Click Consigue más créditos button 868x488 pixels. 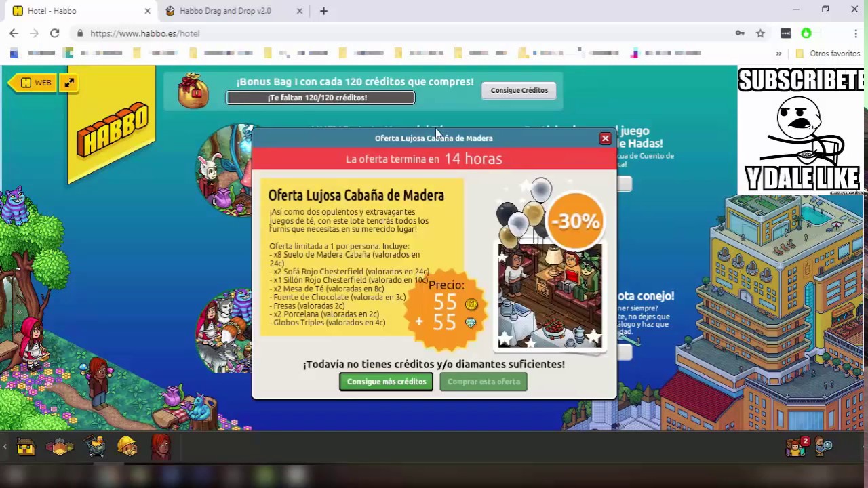point(386,382)
